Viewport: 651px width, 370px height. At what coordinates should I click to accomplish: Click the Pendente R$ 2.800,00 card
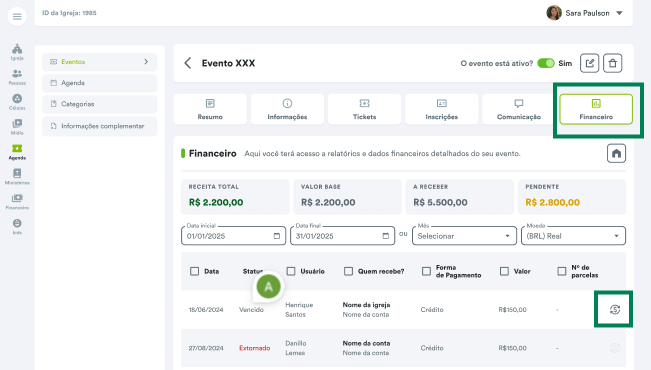coord(572,197)
